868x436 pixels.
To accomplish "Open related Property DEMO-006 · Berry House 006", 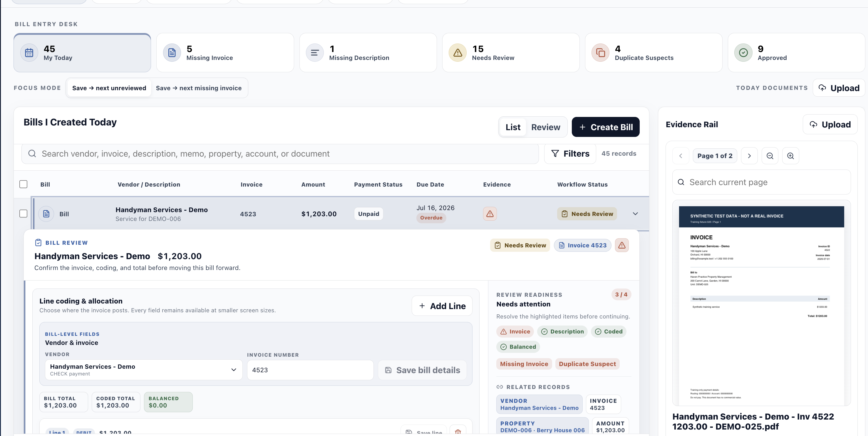I will click(x=542, y=426).
